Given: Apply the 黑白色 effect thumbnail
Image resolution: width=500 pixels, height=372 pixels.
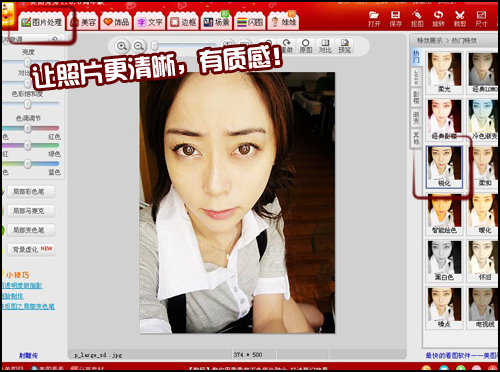Looking at the screenshot, I should [444, 261].
